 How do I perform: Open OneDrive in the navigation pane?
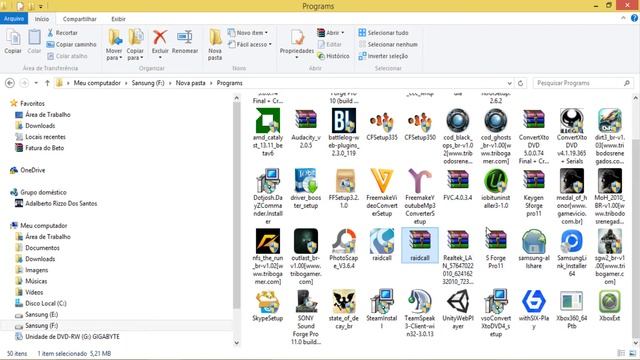(x=33, y=170)
